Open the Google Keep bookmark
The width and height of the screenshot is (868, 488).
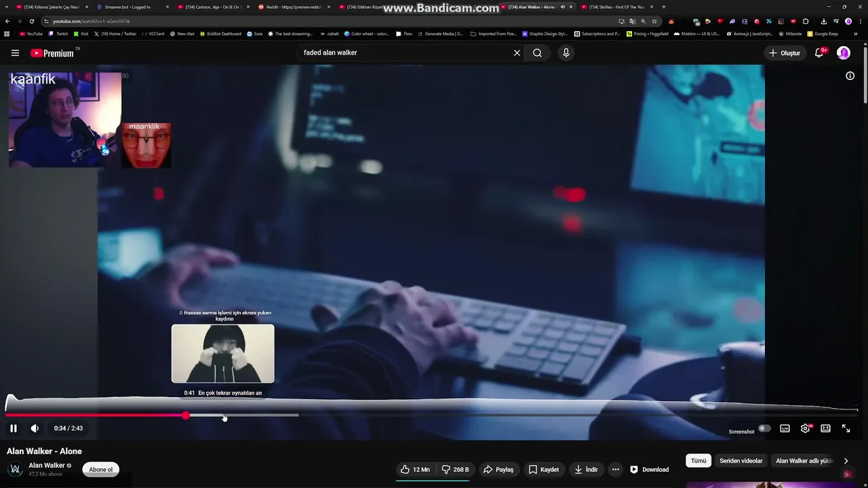click(x=823, y=33)
